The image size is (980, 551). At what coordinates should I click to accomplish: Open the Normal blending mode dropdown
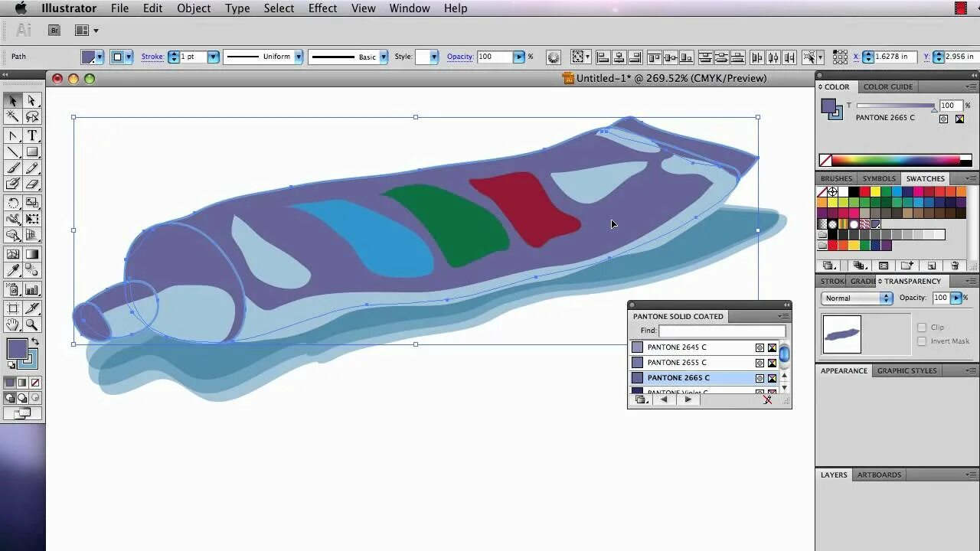857,298
